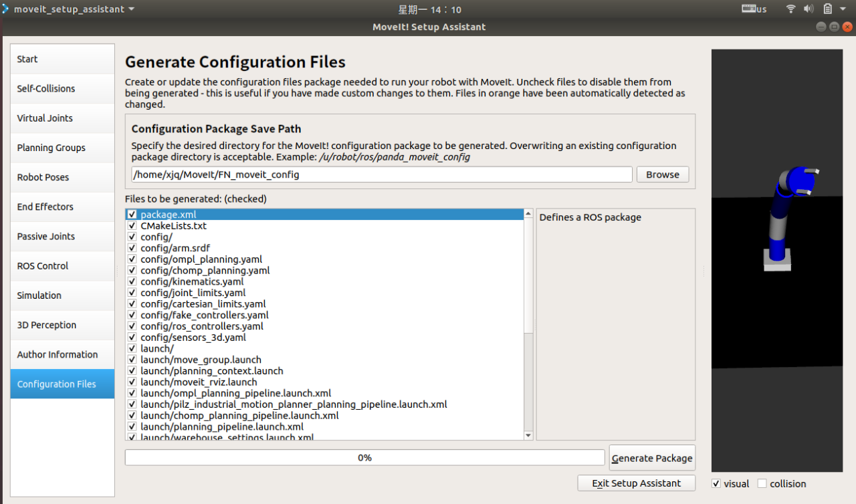Select launch/planning_pipeline.launch.xml file name
Viewport: 856px width, 504px height.
[x=222, y=426]
